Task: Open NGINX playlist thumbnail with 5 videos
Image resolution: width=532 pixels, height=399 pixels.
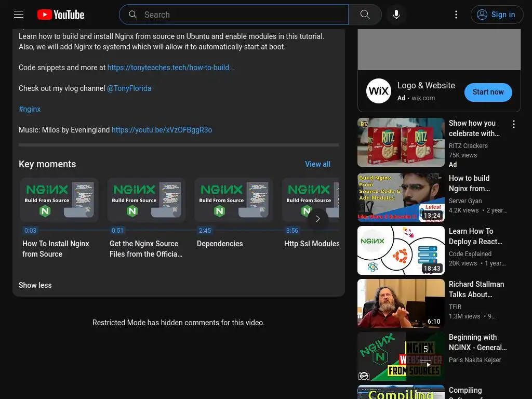Action: tap(401, 356)
